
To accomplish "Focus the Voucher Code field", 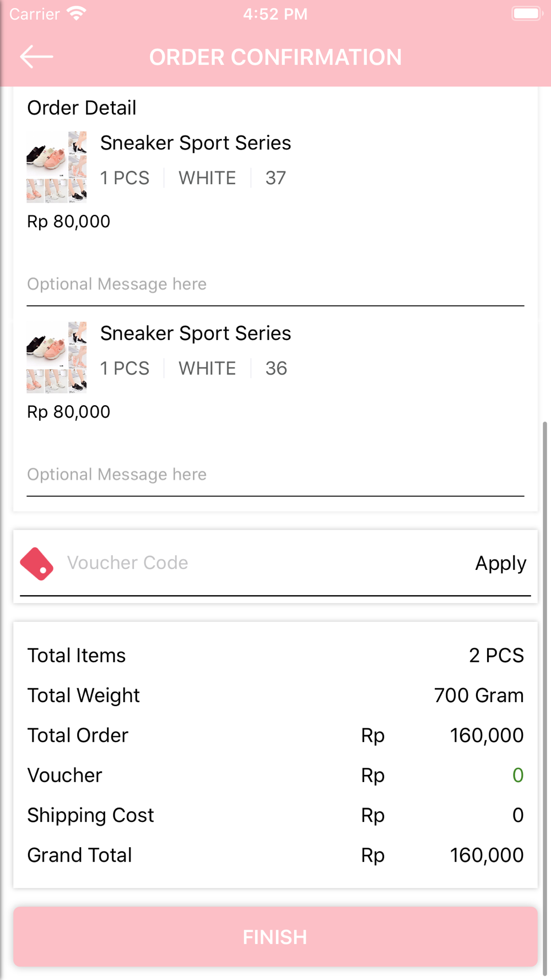I will click(264, 563).
